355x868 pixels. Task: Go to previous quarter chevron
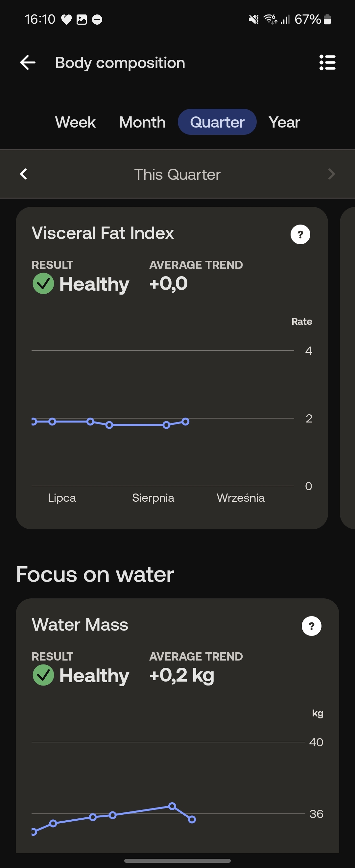click(24, 174)
